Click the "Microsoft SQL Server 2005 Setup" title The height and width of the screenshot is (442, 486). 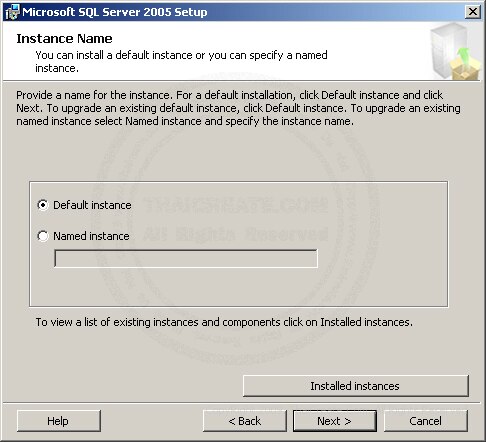click(115, 12)
